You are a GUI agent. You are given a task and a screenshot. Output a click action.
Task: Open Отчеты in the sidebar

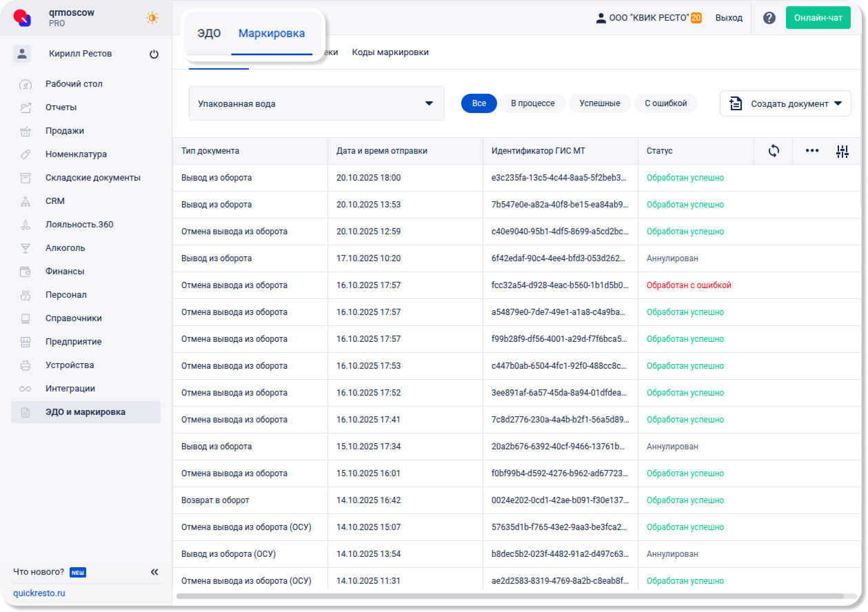coord(61,108)
